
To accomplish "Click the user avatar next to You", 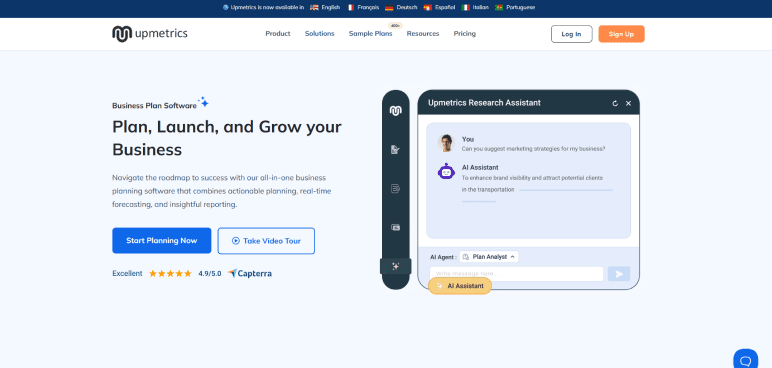I will pyautogui.click(x=446, y=143).
